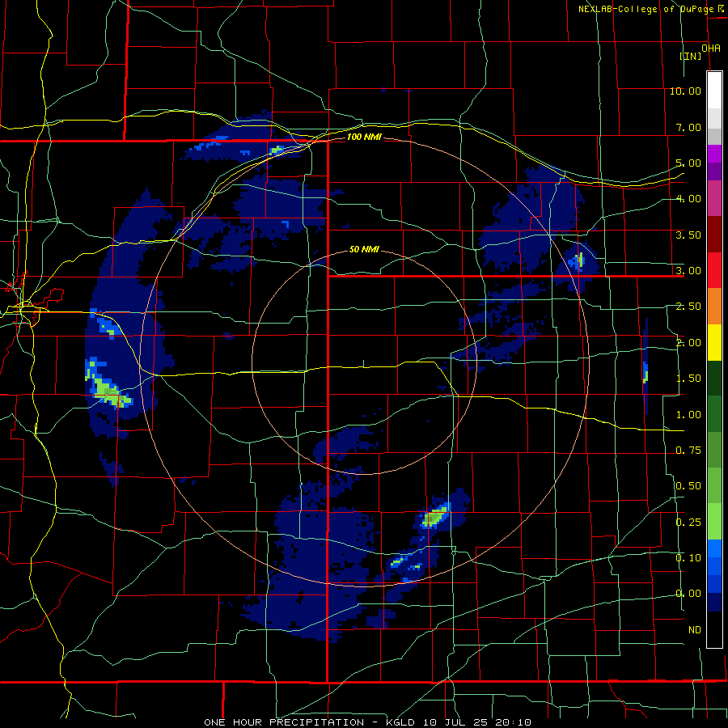Select the [IN] units label
The height and width of the screenshot is (728, 728).
[691, 56]
